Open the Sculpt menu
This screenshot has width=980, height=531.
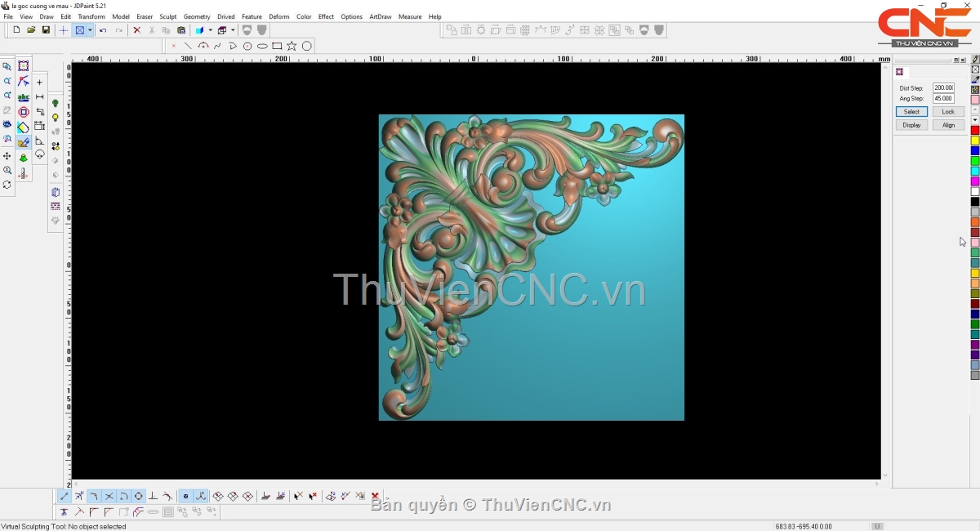168,16
